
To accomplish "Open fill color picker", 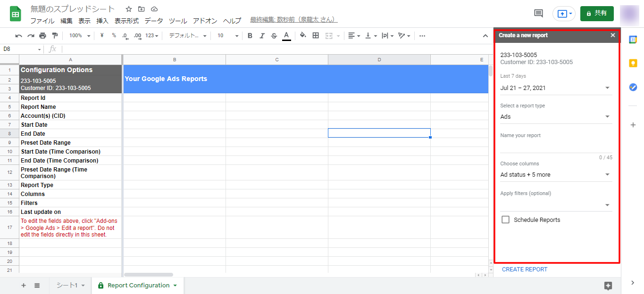I will click(x=303, y=35).
